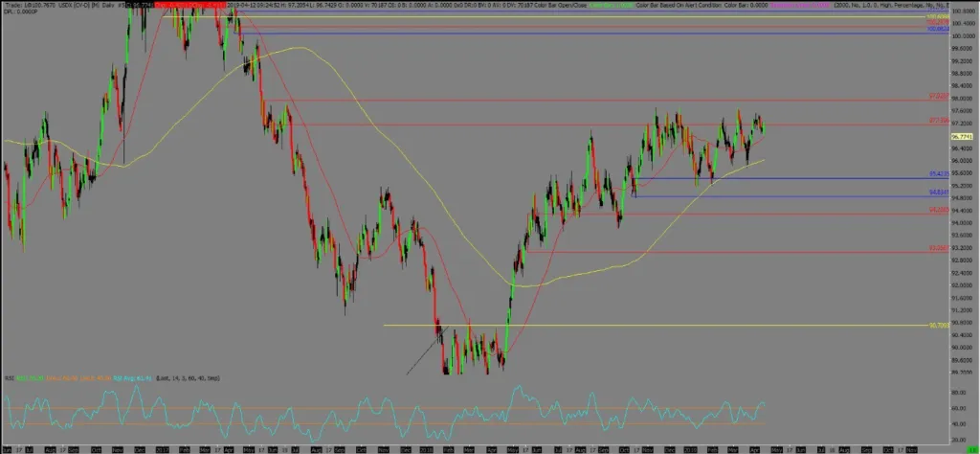This screenshot has height=454, width=980.
Task: Click the RSI study label
Action: pyautogui.click(x=10, y=377)
